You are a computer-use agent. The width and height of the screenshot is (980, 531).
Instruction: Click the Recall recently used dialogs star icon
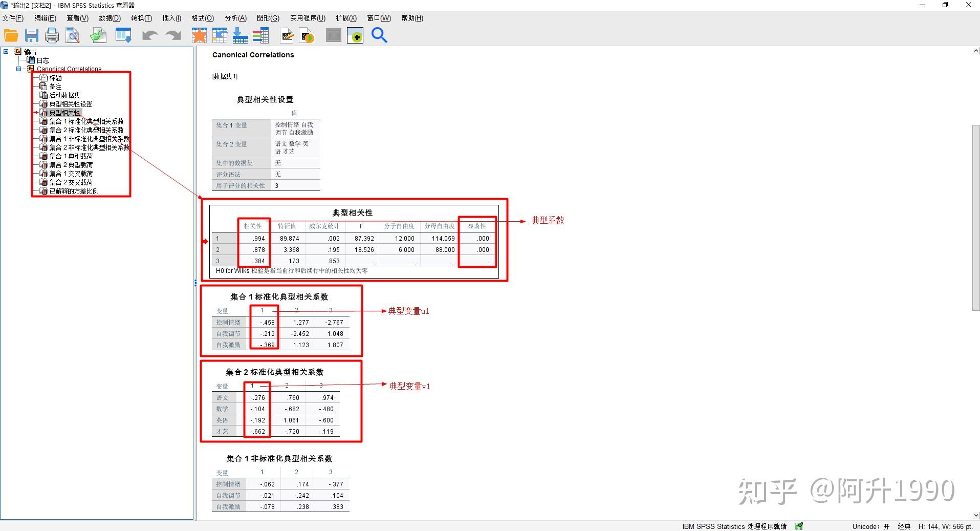point(199,35)
